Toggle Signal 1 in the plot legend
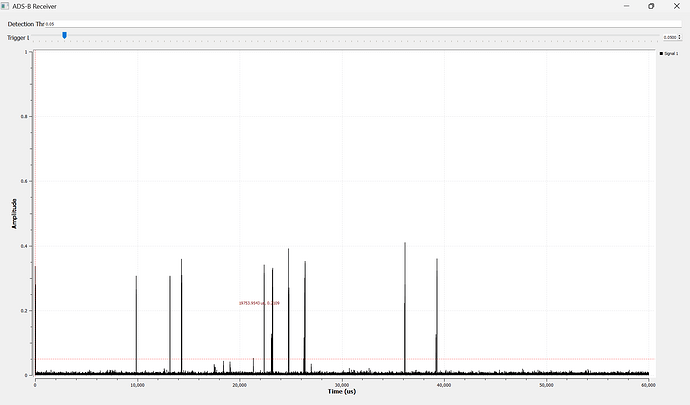Screen dimensions: 690x405 (673, 52)
